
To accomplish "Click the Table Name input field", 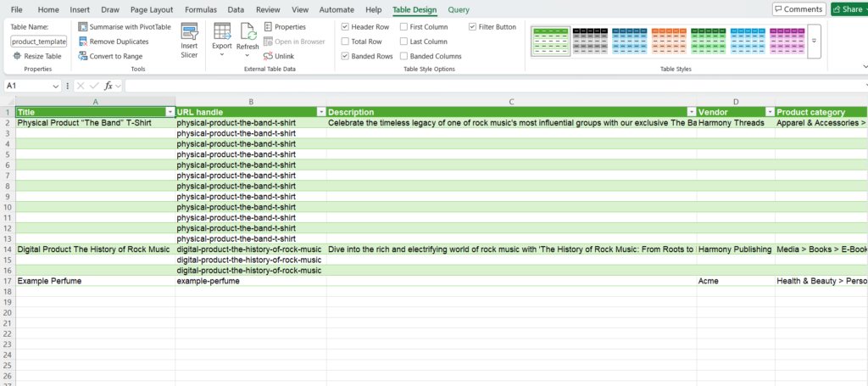I will tap(39, 42).
